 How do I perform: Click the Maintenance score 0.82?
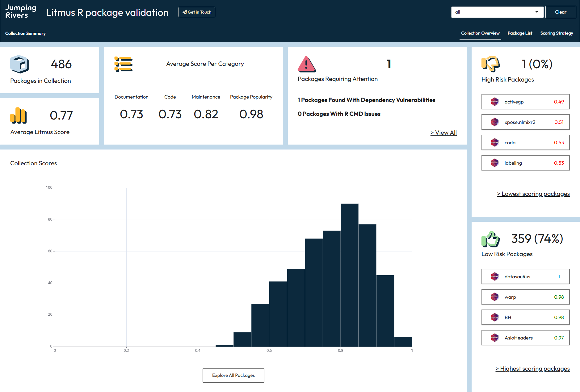tap(206, 114)
